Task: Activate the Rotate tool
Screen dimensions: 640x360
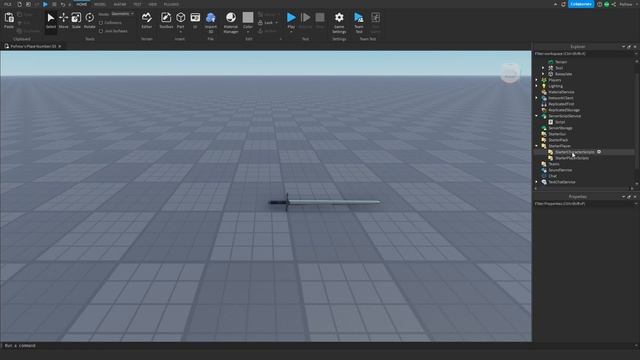Action: (89, 21)
